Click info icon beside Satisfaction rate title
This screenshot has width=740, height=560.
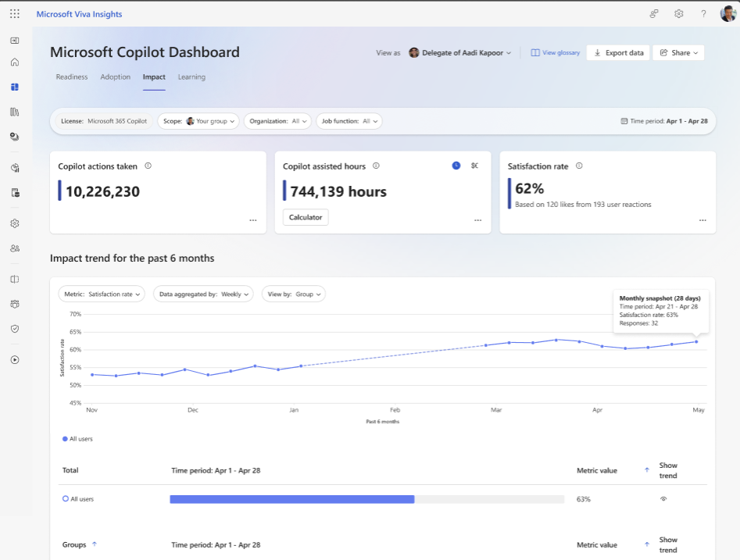pos(579,166)
